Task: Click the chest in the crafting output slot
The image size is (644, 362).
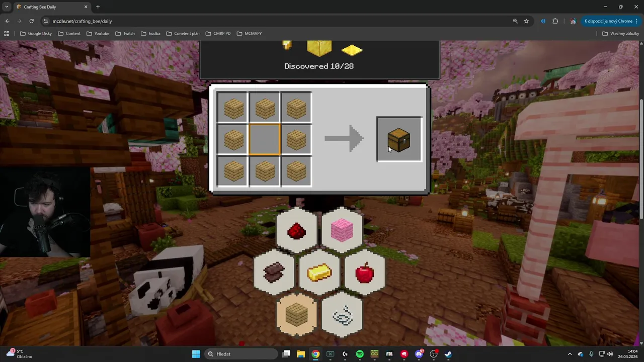Action: (x=399, y=139)
